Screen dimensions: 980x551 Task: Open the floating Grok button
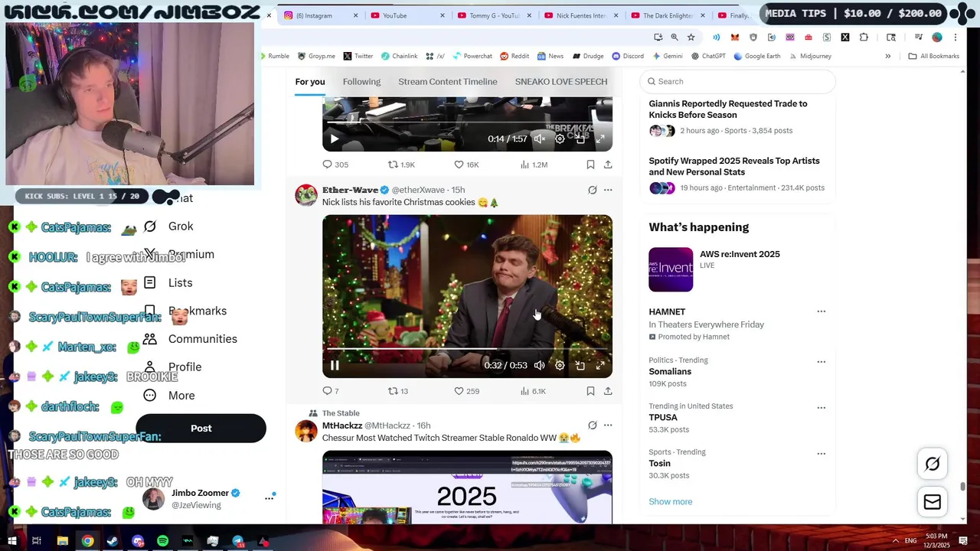[x=933, y=464]
